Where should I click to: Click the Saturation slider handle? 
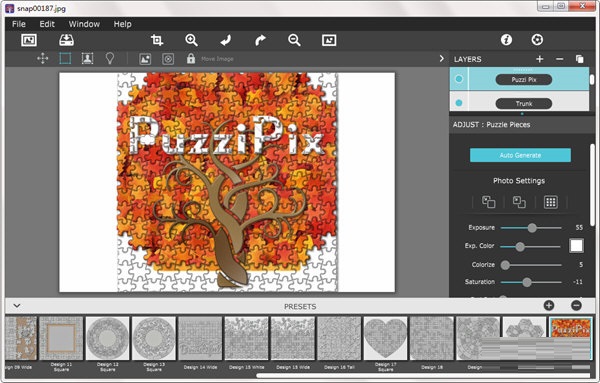click(527, 282)
